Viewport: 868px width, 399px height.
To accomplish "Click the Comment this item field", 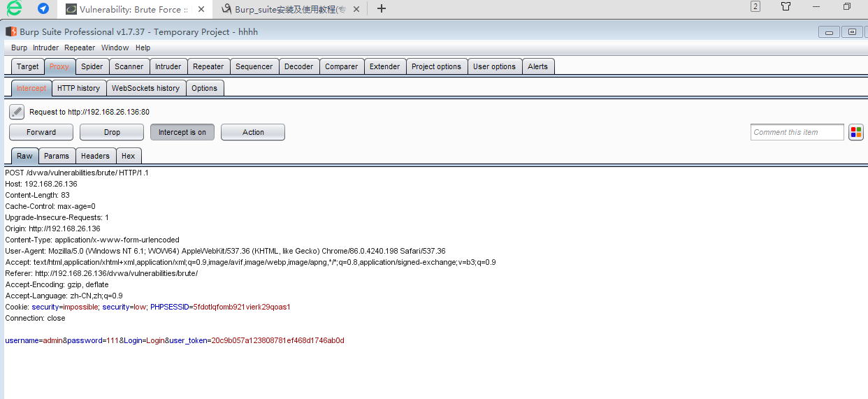I will pos(797,132).
